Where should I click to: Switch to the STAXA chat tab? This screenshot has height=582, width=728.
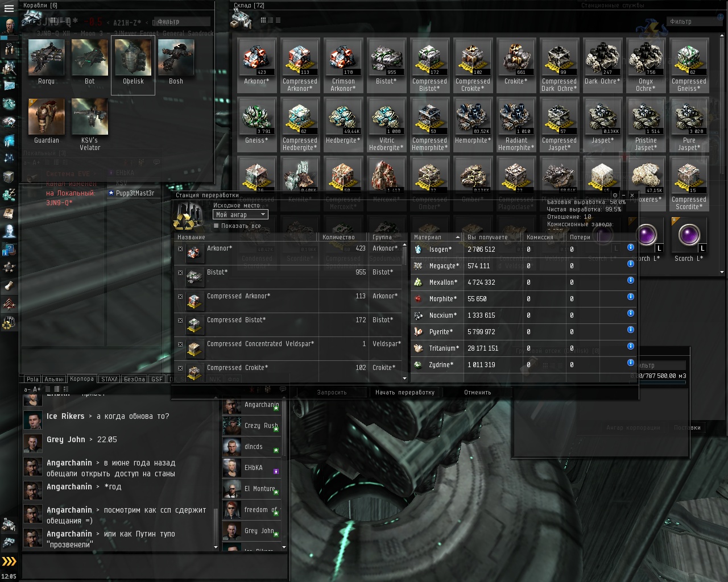(x=109, y=379)
